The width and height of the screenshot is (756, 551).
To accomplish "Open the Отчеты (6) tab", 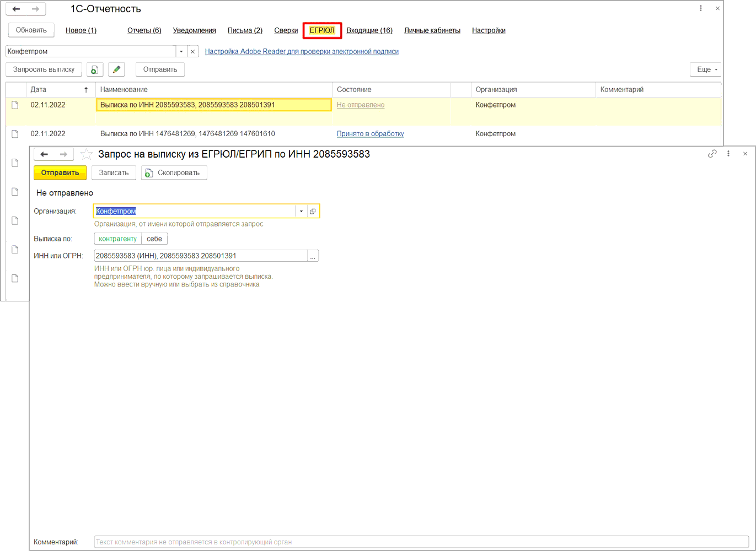I will point(144,31).
